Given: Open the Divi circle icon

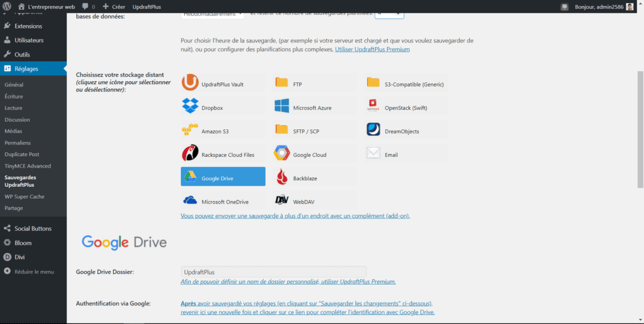Looking at the screenshot, I should tap(7, 257).
